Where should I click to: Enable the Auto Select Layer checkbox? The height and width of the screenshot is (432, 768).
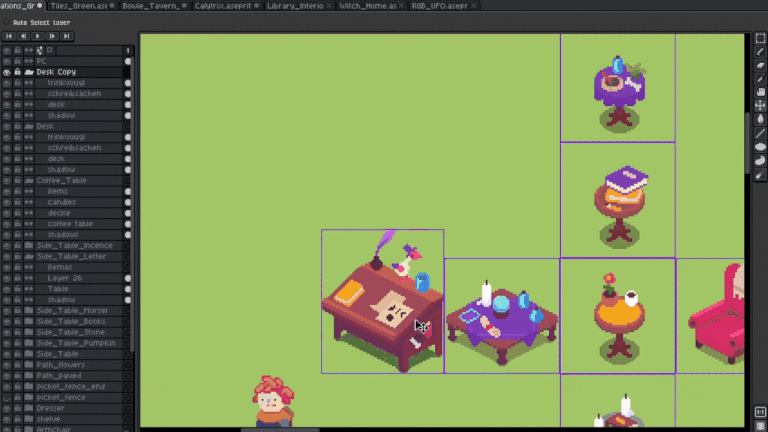point(6,23)
